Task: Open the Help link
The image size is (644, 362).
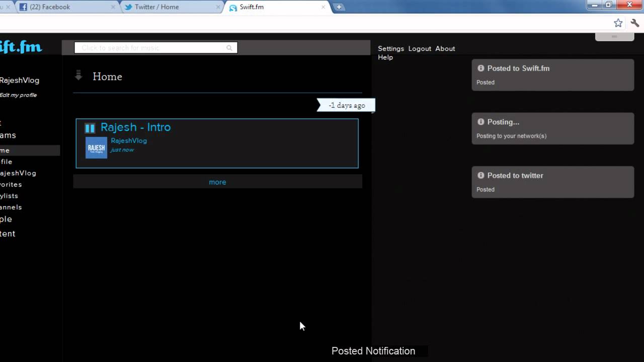Action: (x=385, y=57)
